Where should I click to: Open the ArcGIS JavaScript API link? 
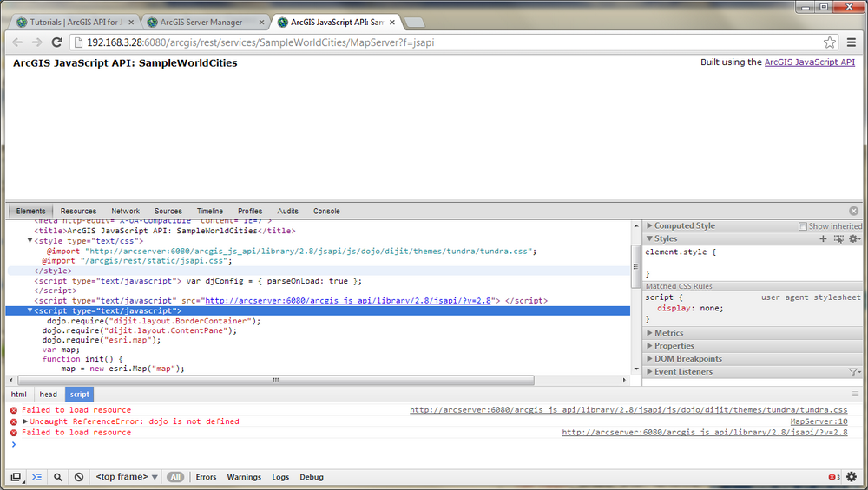(x=809, y=62)
